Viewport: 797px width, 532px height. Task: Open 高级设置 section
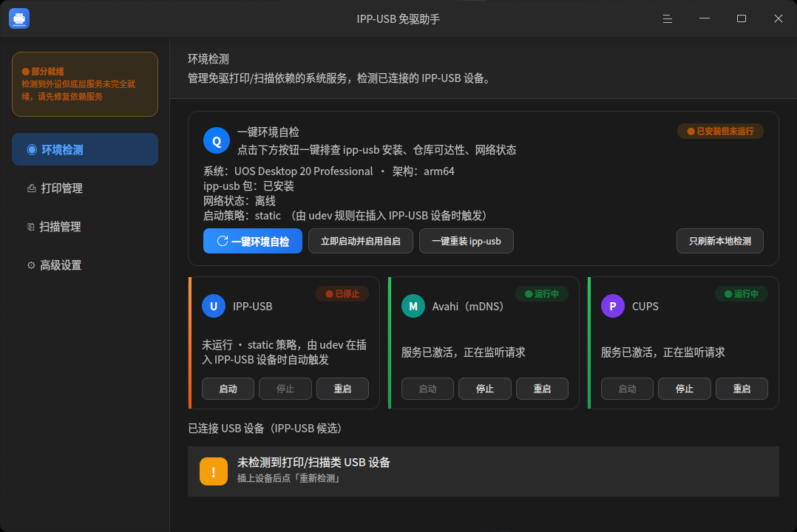click(85, 265)
